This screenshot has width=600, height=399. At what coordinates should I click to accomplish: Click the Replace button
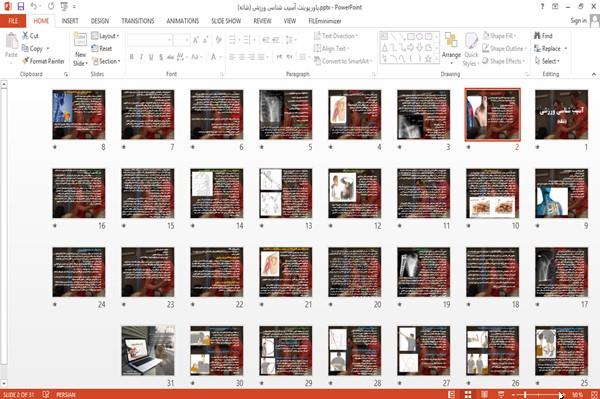click(550, 48)
